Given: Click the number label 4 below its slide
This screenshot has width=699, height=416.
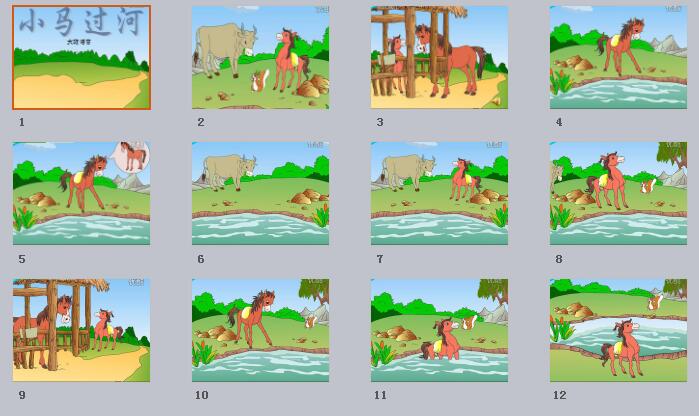Looking at the screenshot, I should click(x=559, y=122).
